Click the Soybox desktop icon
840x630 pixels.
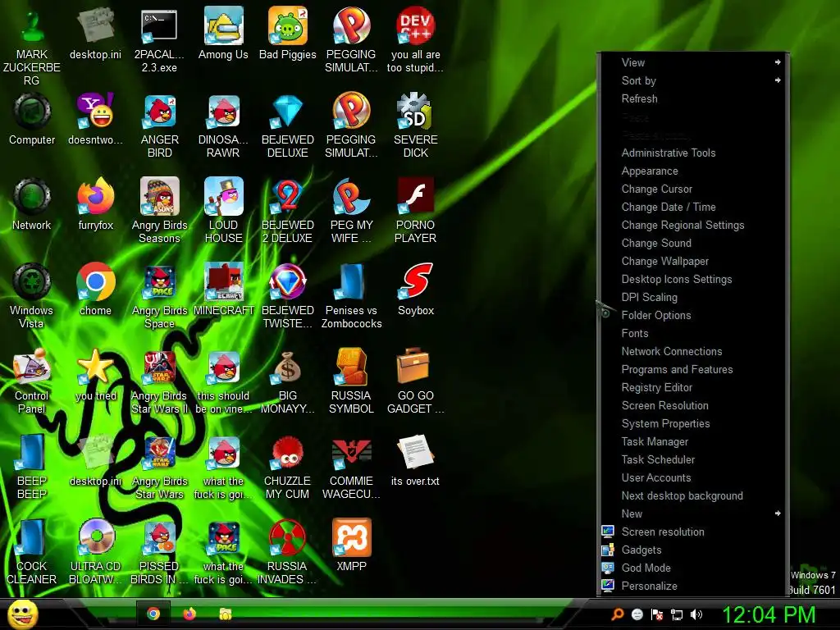[416, 290]
